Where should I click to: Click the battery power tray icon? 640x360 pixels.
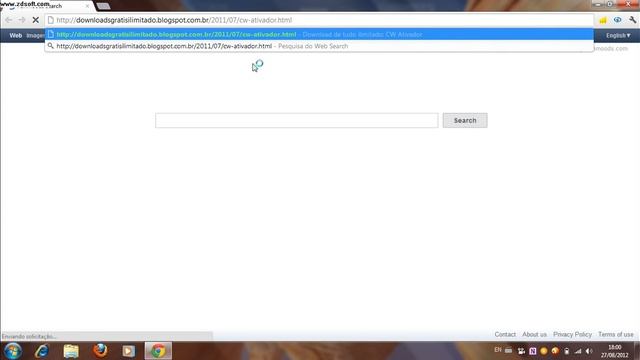pyautogui.click(x=567, y=351)
